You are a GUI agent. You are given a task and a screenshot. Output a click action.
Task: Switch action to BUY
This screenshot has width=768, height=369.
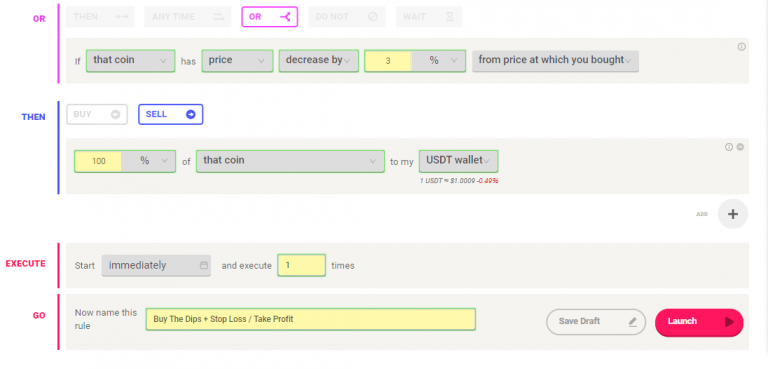(97, 114)
